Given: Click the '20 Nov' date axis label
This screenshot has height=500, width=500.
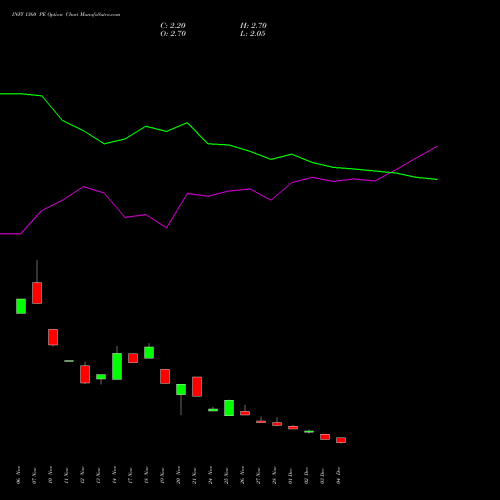Looking at the screenshot, I should [178, 475].
